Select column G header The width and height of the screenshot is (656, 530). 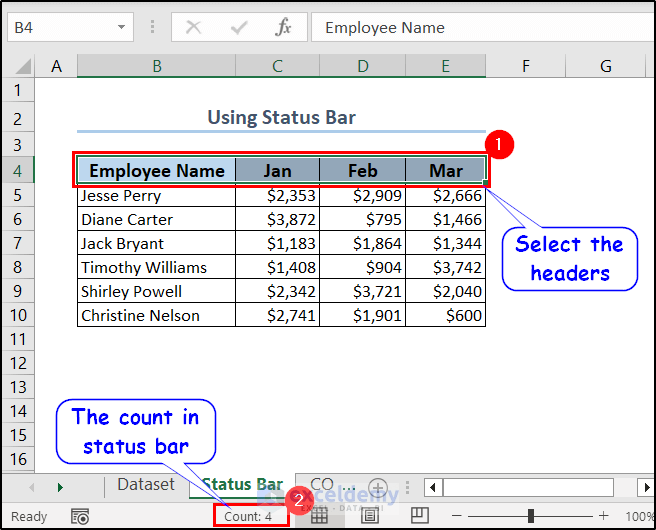click(605, 66)
